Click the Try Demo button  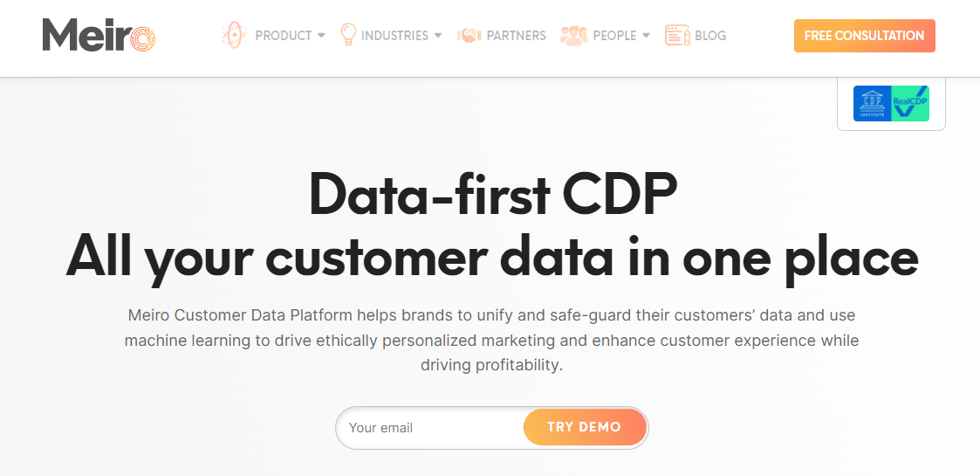585,427
